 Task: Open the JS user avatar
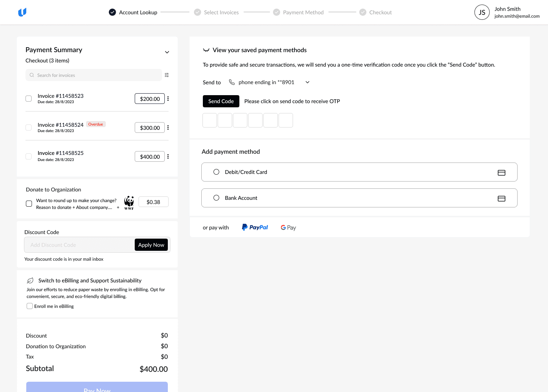[x=482, y=12]
